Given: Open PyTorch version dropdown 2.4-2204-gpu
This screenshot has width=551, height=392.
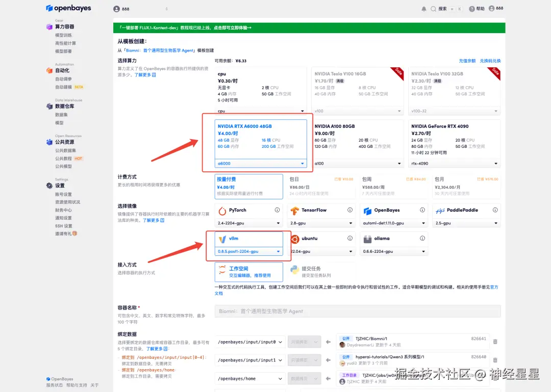Looking at the screenshot, I should pos(248,223).
